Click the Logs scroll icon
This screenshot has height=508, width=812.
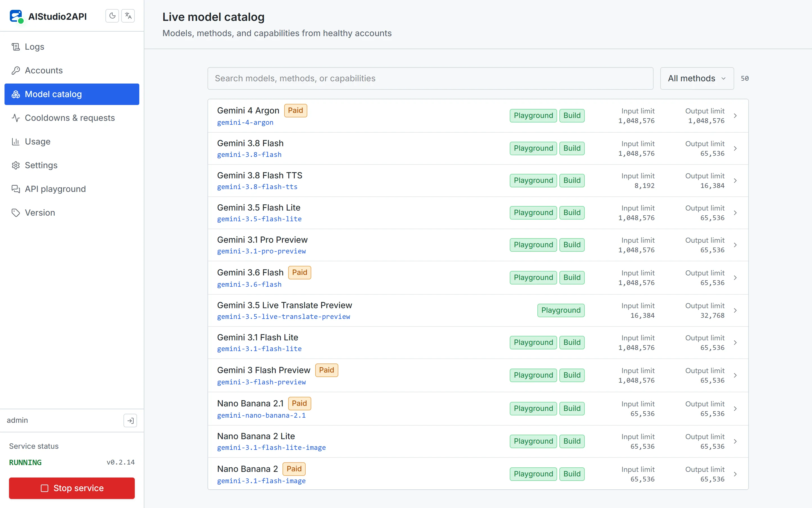16,47
